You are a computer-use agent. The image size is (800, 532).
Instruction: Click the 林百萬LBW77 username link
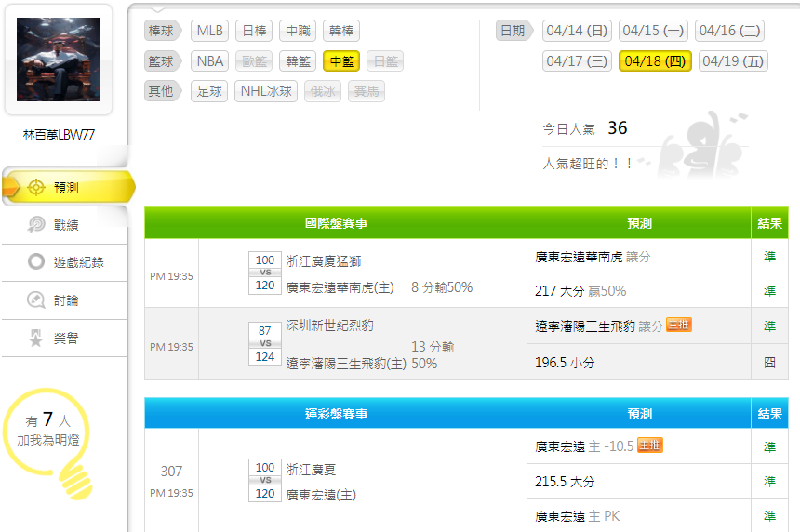tap(59, 135)
